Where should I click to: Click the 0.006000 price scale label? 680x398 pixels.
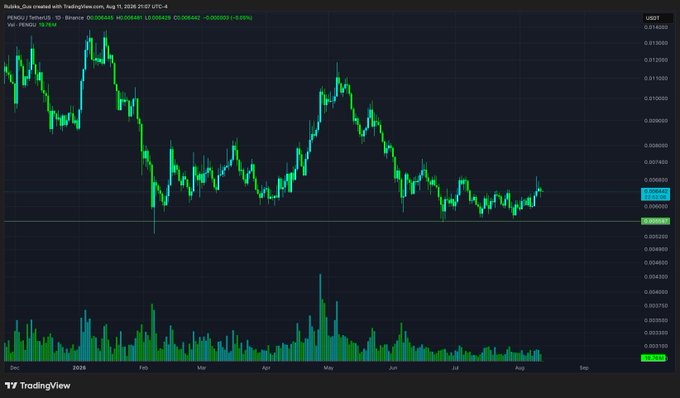click(x=656, y=206)
